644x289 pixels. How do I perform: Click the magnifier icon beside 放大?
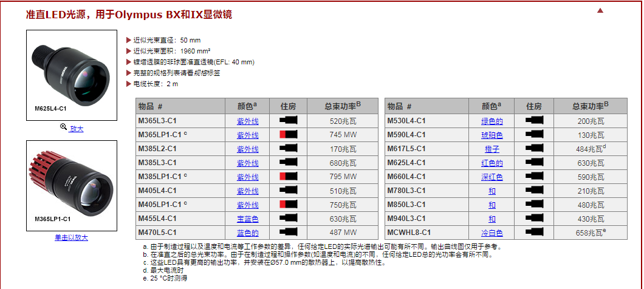(x=63, y=128)
